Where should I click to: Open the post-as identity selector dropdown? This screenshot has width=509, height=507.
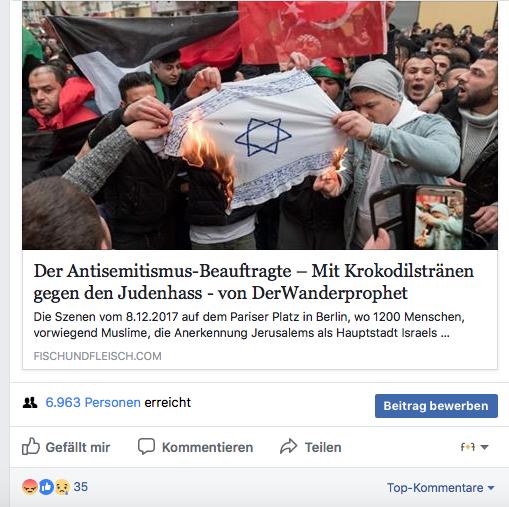[474, 447]
